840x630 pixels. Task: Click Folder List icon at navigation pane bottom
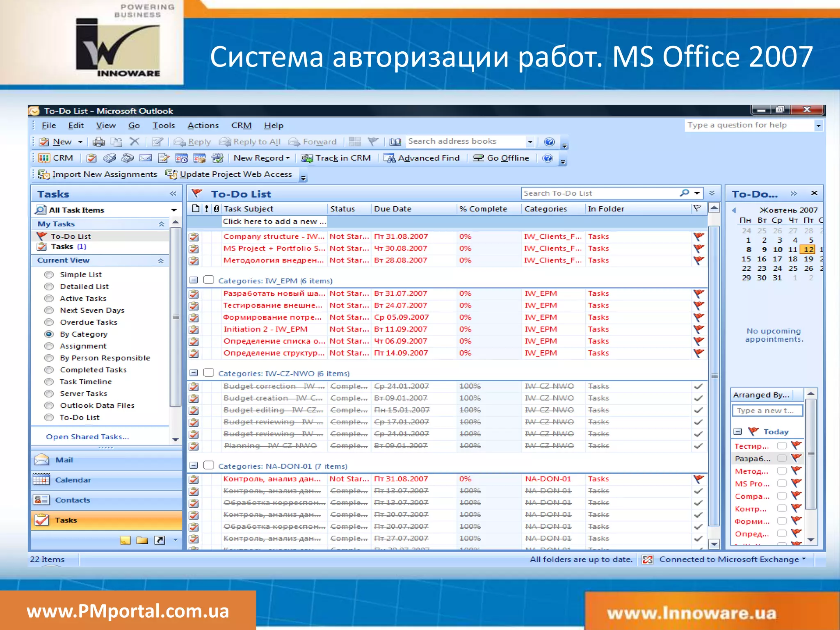pyautogui.click(x=142, y=540)
